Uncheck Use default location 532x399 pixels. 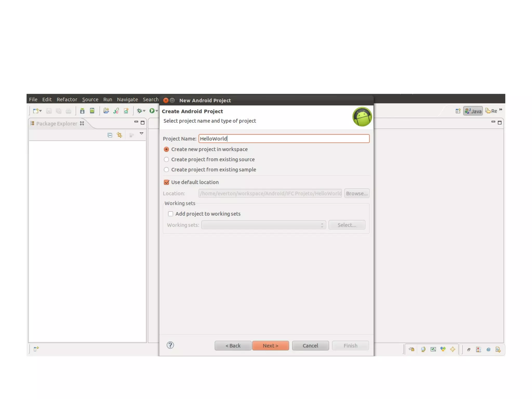pyautogui.click(x=167, y=182)
